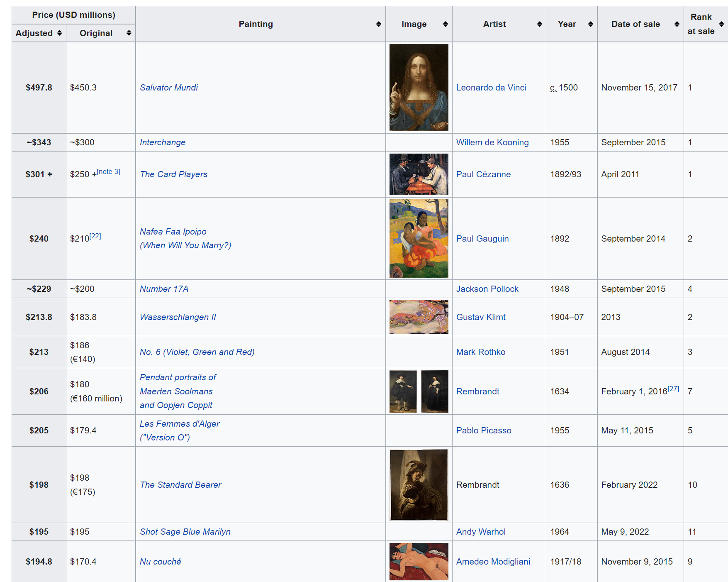Open the Wasserschlangen II painting link
This screenshot has width=728, height=582.
[x=178, y=317]
